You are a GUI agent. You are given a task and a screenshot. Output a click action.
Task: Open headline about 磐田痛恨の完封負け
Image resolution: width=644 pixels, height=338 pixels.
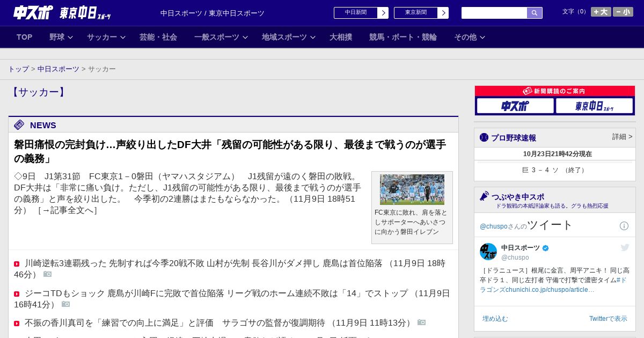[x=230, y=151]
